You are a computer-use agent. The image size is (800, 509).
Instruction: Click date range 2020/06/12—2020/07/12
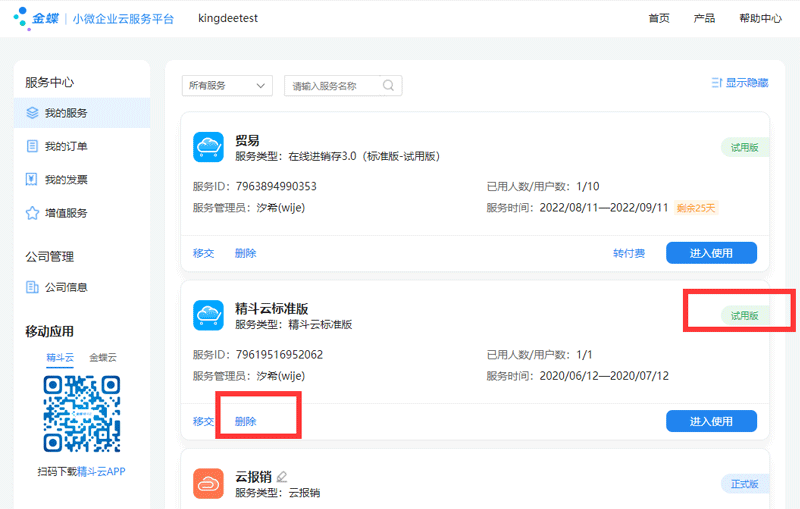tap(604, 376)
